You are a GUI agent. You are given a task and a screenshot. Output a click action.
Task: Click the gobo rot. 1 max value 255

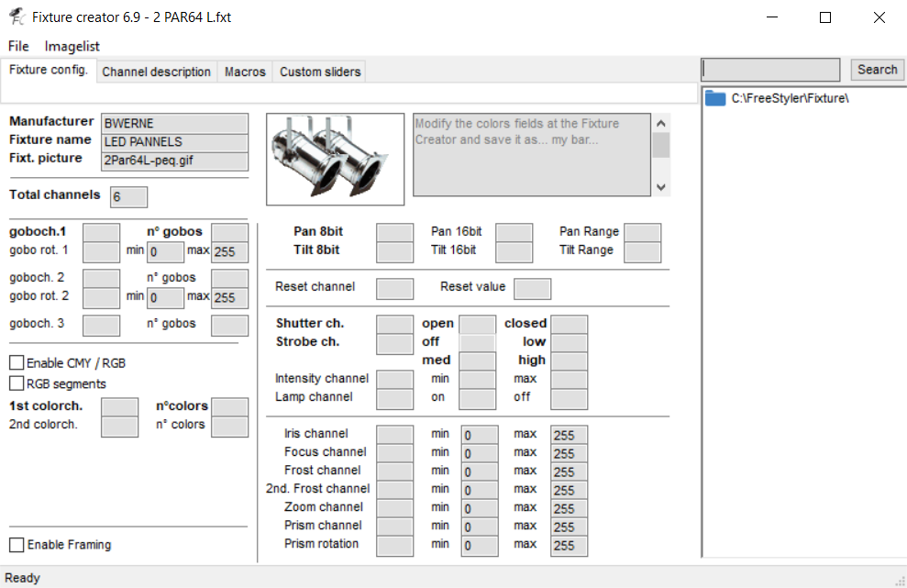click(229, 250)
